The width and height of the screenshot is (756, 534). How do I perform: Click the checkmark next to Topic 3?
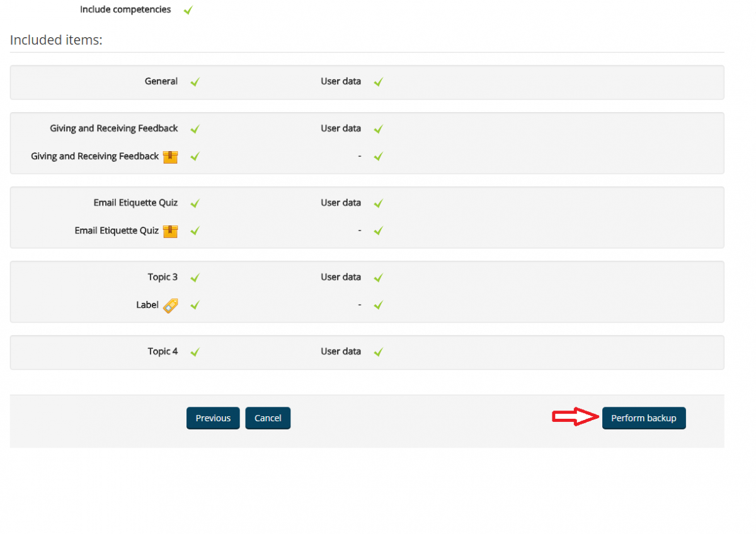point(195,278)
